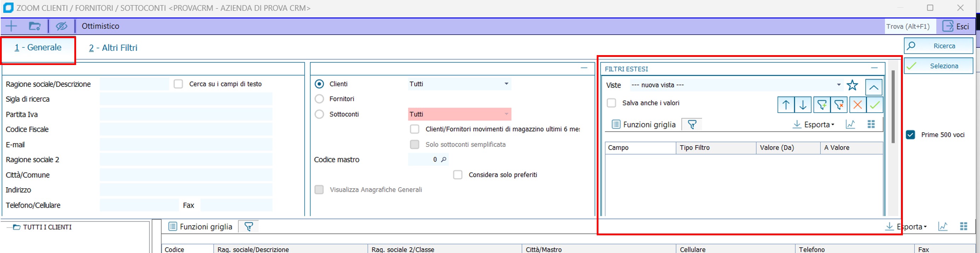The height and width of the screenshot is (253, 980).
Task: Click the Valore (Da) column header
Action: (x=788, y=148)
